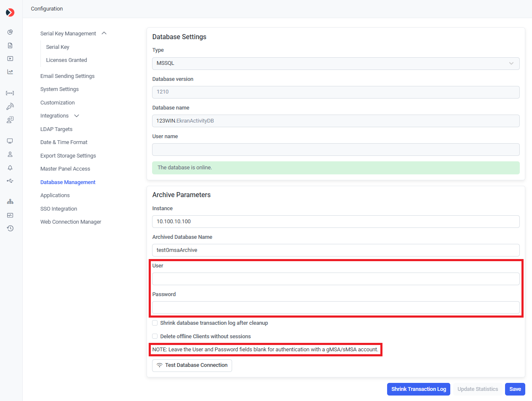Viewport: 532px width, 401px height.
Task: Open the database Type dropdown
Action: point(335,64)
